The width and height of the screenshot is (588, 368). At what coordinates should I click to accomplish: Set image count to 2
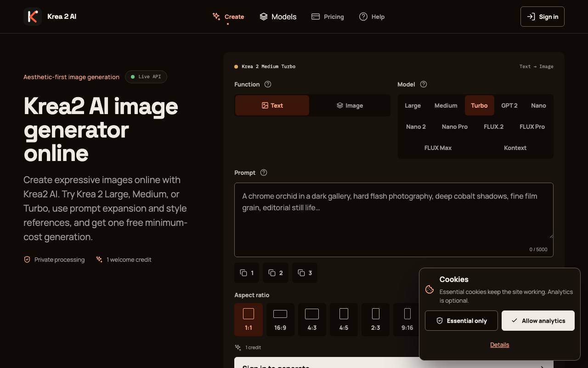click(276, 273)
